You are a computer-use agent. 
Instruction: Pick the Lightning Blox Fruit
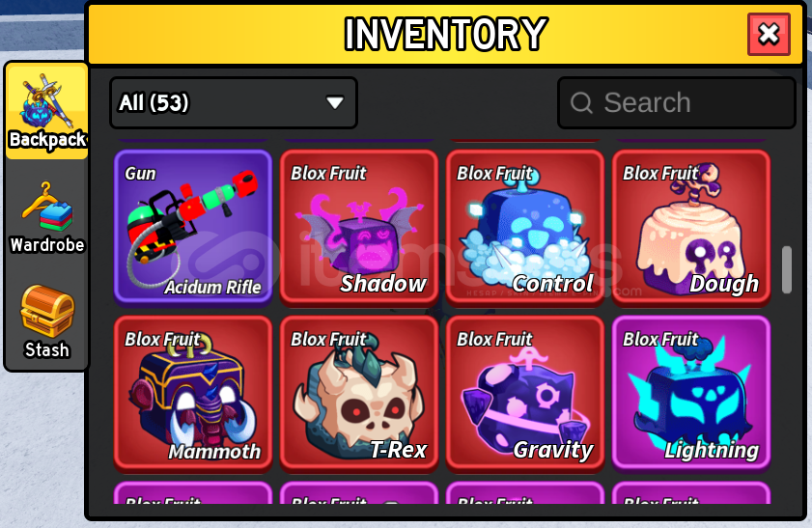click(691, 393)
